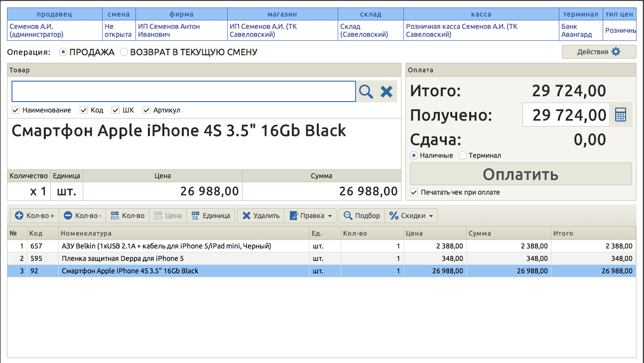
Task: Click terminal Банк Авангард link
Action: 577,30
